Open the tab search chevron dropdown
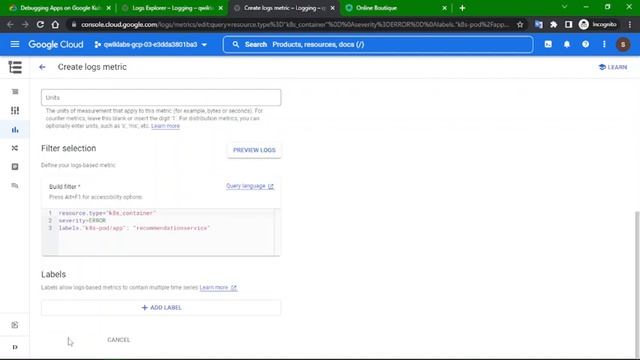The image size is (640, 360). [564, 7]
